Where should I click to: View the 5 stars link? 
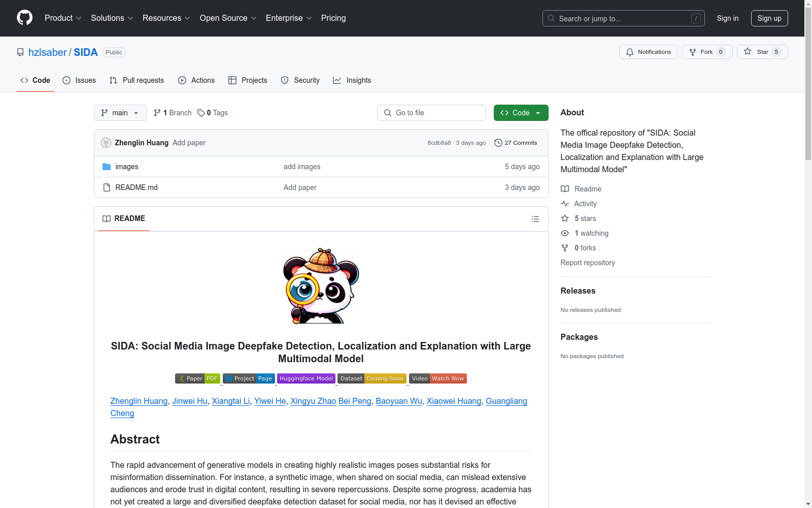coord(579,218)
